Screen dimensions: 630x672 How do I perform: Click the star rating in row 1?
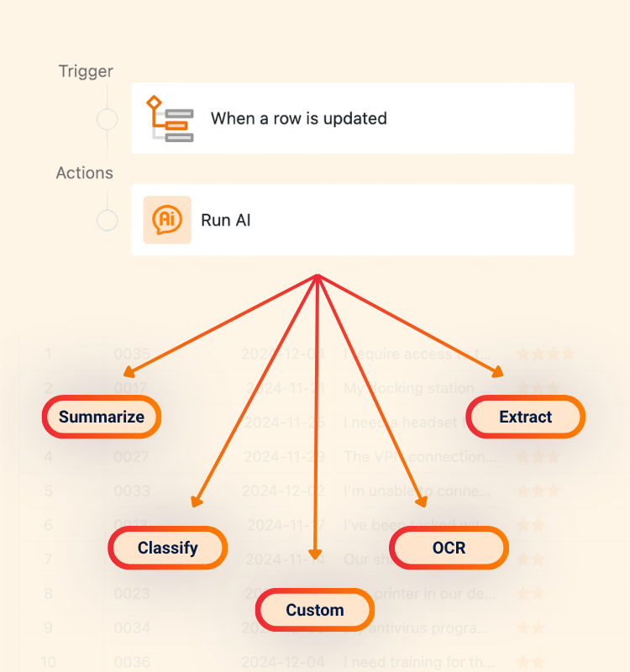pyautogui.click(x=544, y=354)
